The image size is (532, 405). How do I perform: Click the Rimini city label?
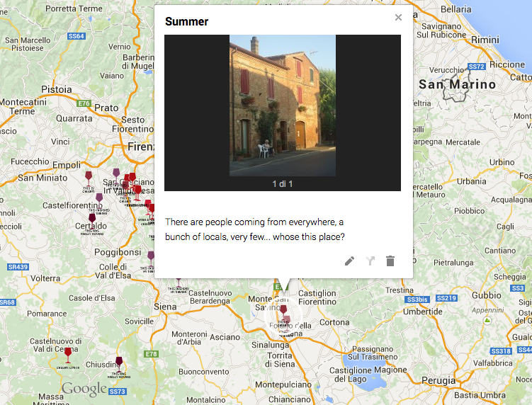click(485, 40)
